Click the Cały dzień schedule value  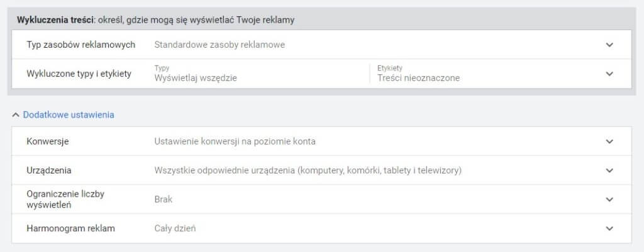point(175,229)
